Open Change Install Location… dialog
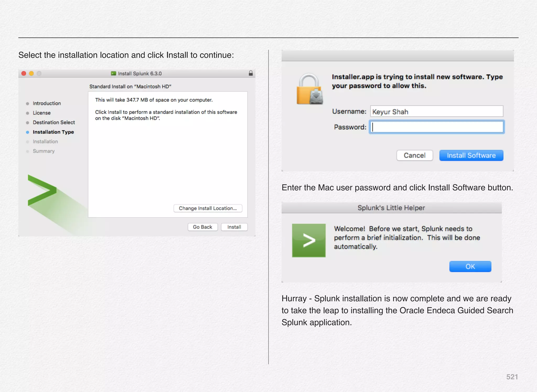 tap(208, 208)
